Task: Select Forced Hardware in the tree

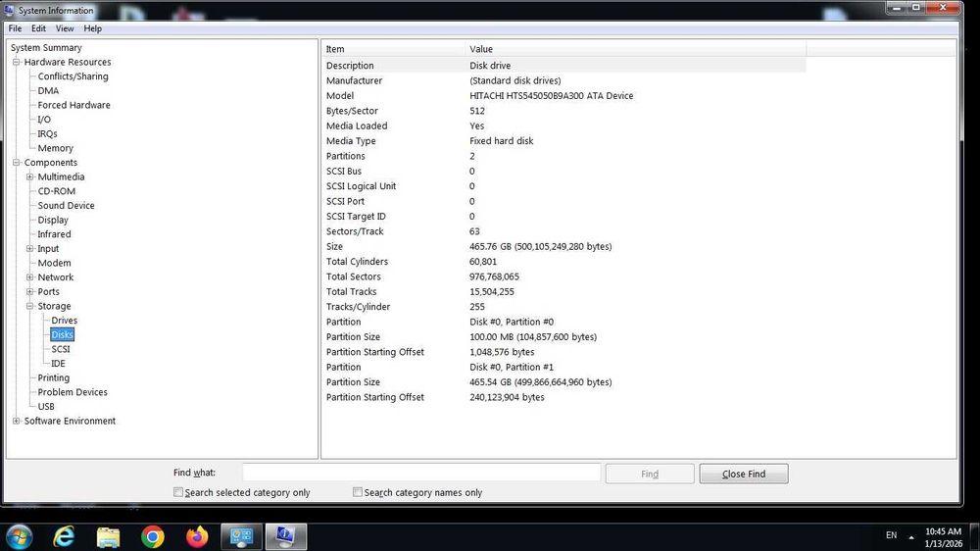Action: [73, 105]
